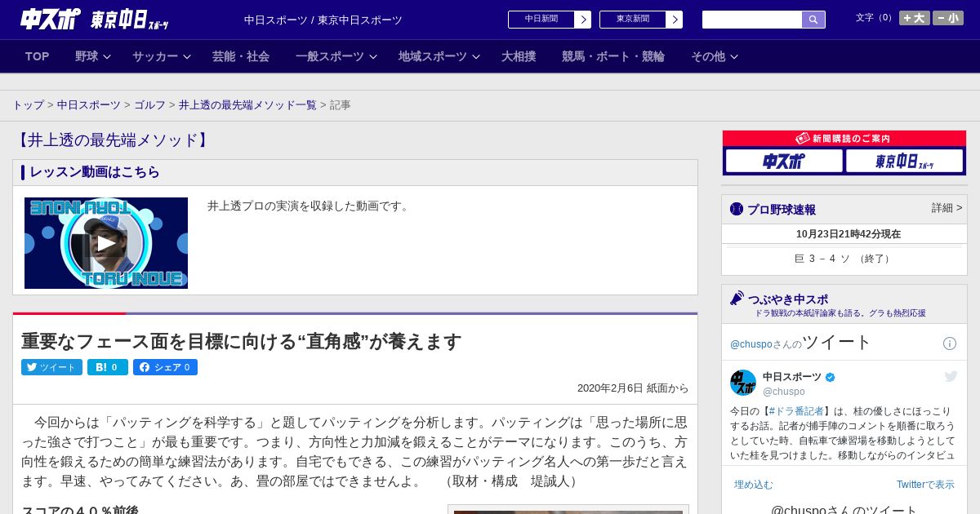Open the 野球 navigation menu

coord(87,56)
